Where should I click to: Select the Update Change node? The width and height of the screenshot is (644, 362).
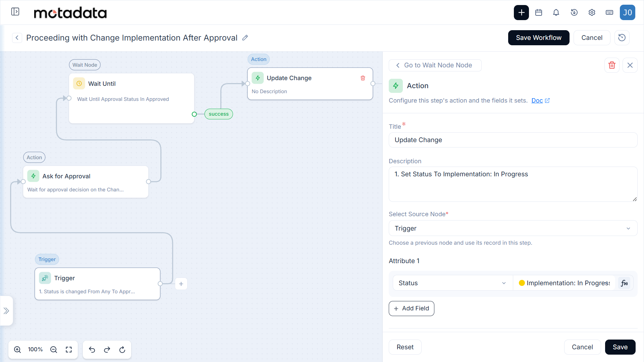[x=310, y=83]
